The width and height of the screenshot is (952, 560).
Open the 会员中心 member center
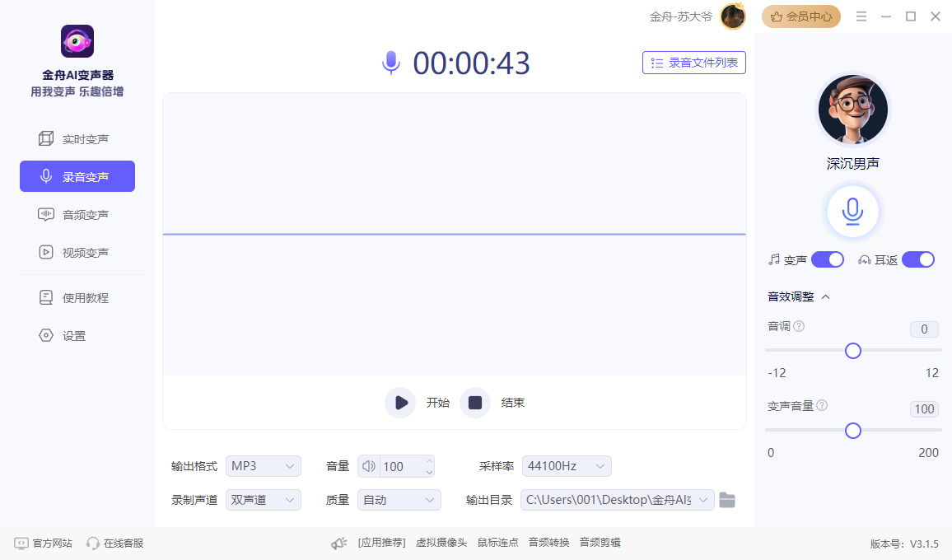coord(800,16)
